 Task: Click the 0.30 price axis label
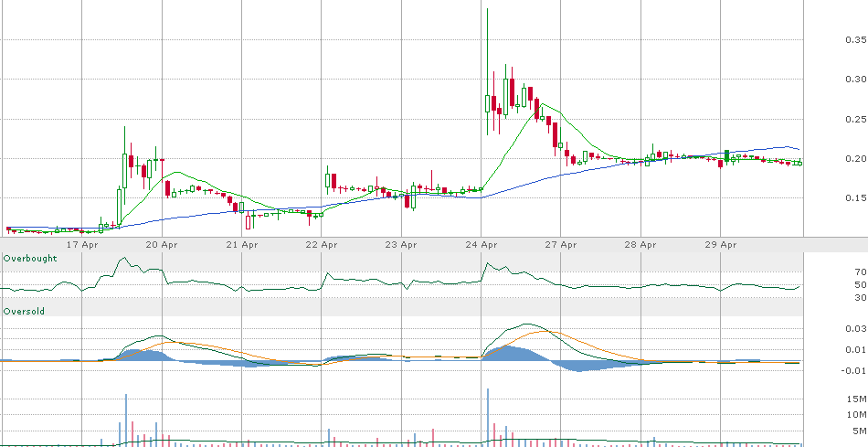[856, 80]
